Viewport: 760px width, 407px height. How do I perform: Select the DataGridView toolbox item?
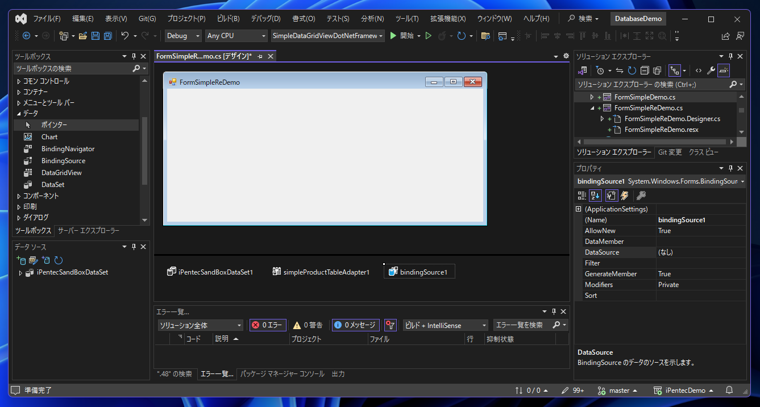62,172
